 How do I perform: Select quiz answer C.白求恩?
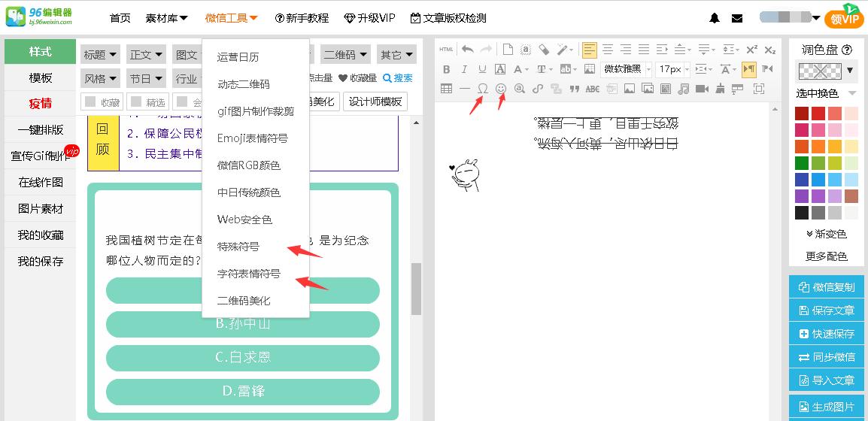click(242, 357)
